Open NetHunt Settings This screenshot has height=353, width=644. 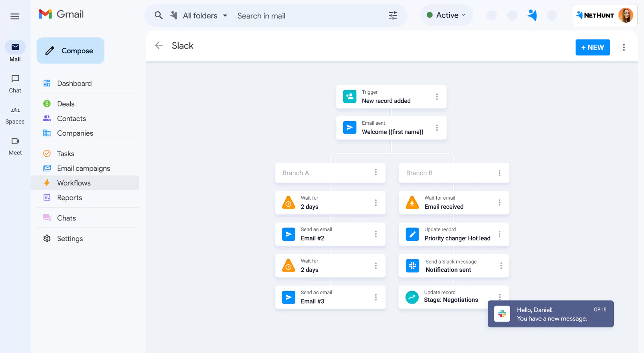[x=70, y=238]
